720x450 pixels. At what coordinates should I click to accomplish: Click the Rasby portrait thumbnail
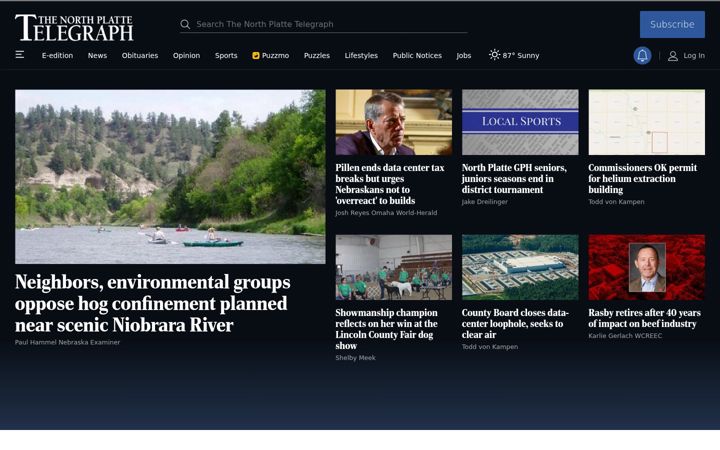coord(647,267)
